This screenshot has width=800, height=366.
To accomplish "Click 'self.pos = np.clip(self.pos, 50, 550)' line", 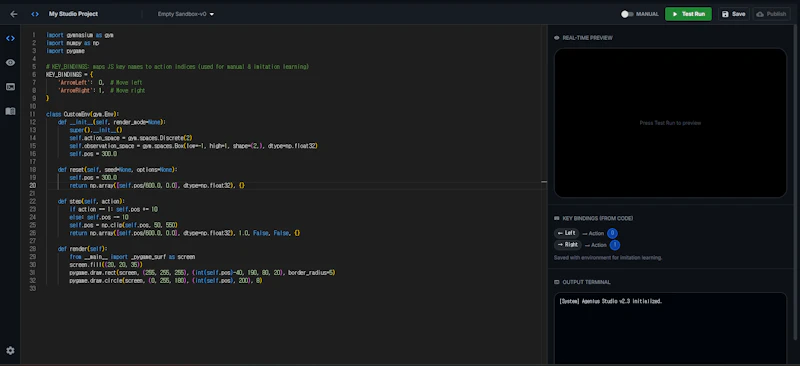I will (123, 225).
